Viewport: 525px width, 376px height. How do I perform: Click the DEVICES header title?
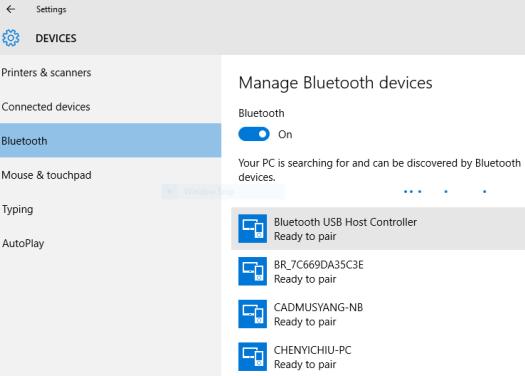pos(56,38)
